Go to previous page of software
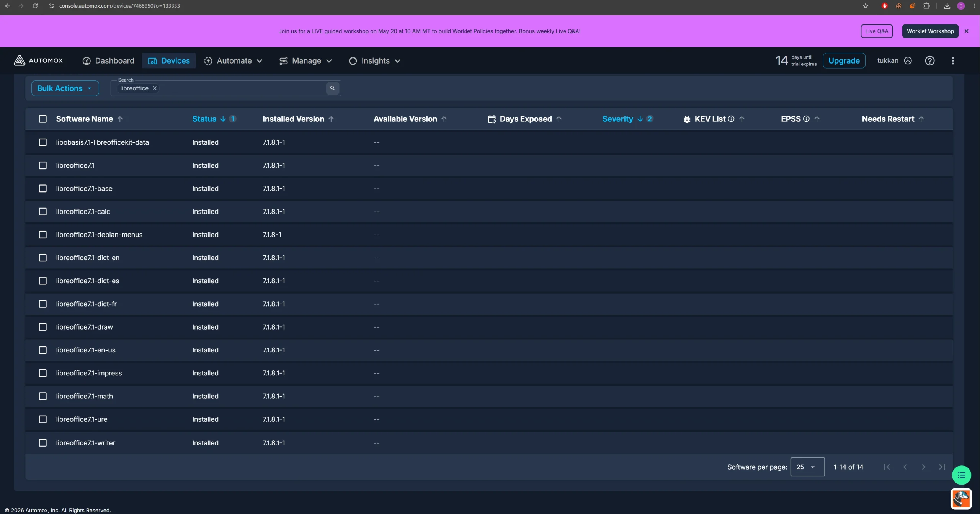This screenshot has height=514, width=980. pyautogui.click(x=905, y=467)
